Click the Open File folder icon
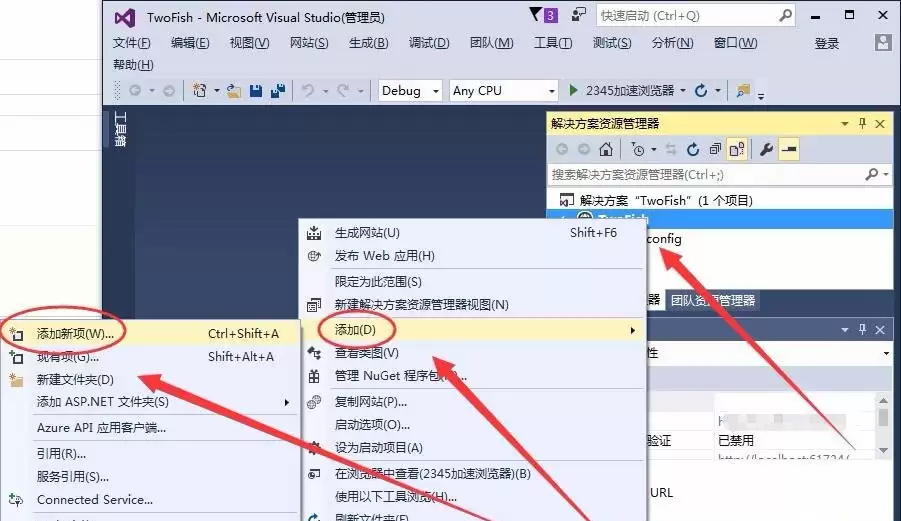 [x=233, y=91]
